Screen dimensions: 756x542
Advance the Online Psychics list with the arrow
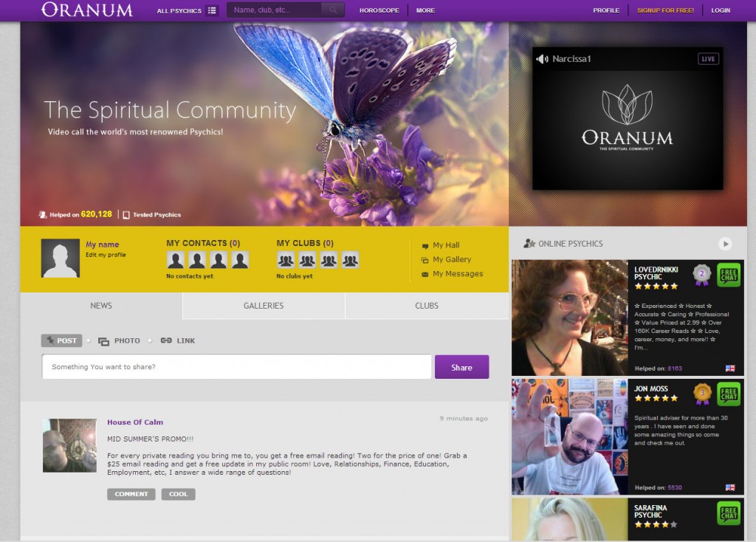pyautogui.click(x=725, y=244)
